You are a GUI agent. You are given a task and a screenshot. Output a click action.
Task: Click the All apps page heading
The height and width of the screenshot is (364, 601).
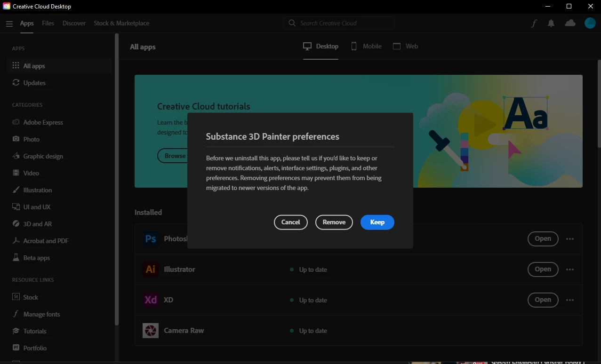click(143, 47)
